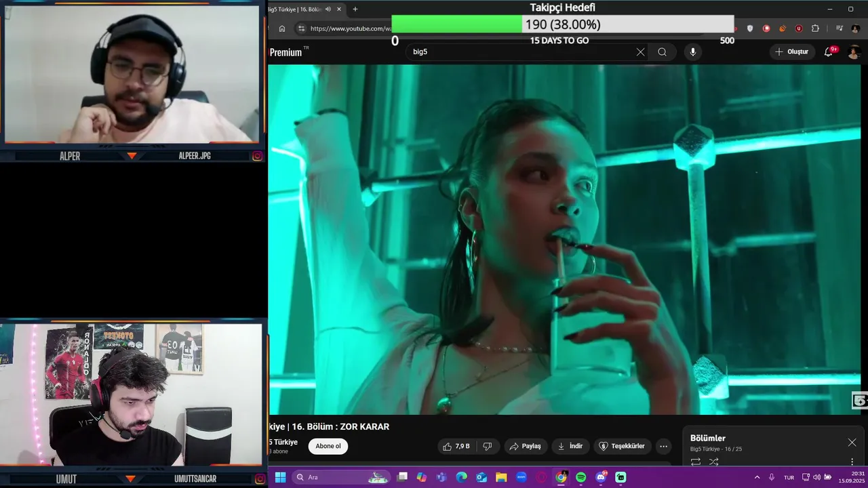
Task: Focus the YouTube search field
Action: 522,52
